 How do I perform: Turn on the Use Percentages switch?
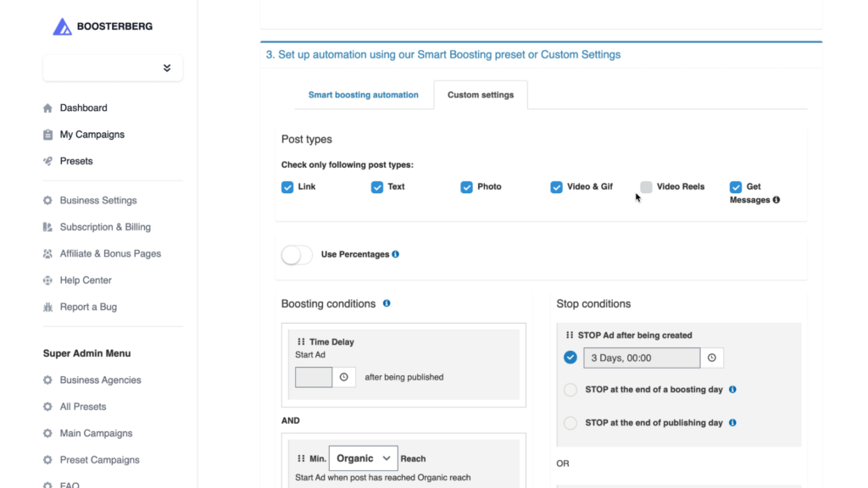pos(297,254)
